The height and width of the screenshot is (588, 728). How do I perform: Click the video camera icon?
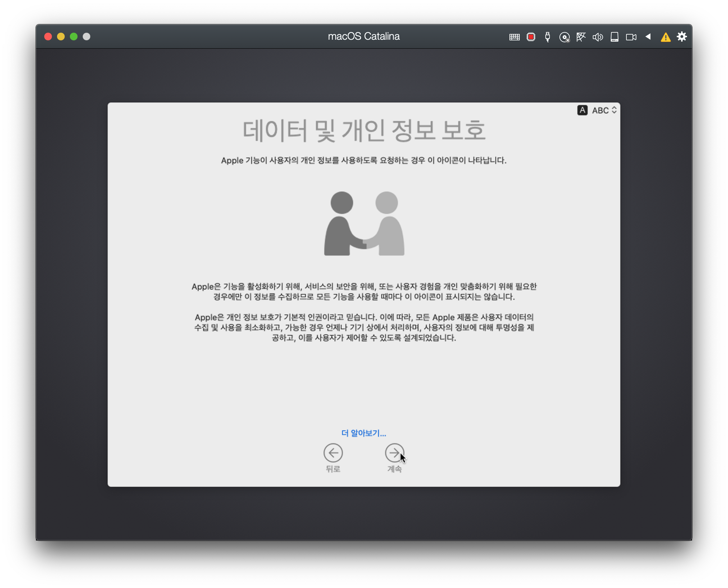[x=631, y=37]
